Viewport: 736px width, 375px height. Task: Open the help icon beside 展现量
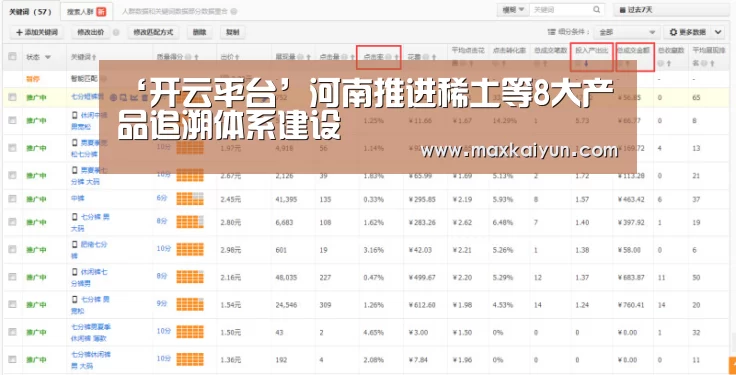(300, 57)
